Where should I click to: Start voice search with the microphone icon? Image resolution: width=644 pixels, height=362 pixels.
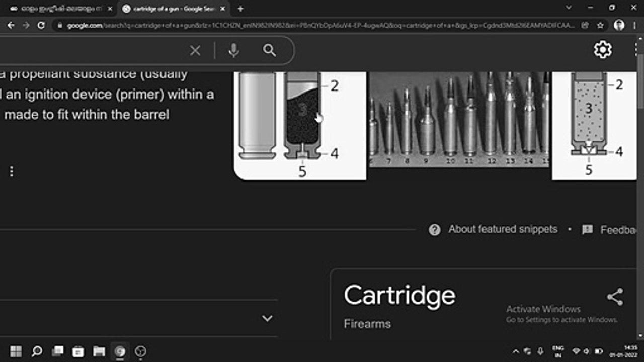point(233,50)
